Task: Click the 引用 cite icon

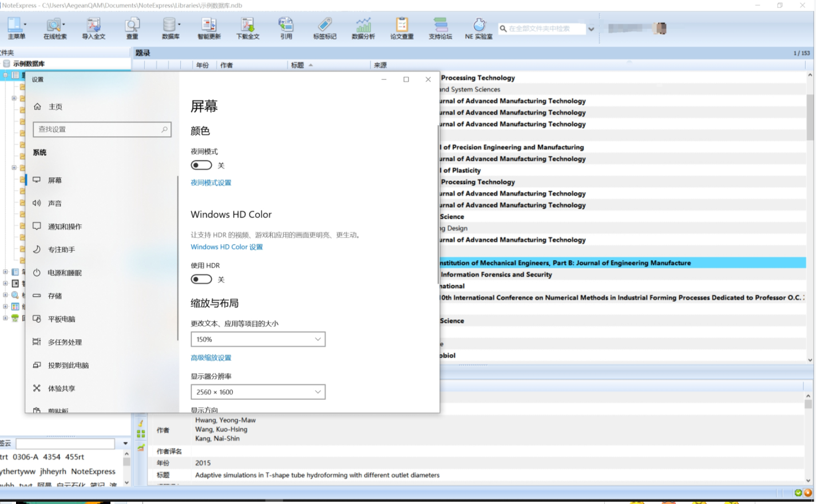Action: coord(286,25)
